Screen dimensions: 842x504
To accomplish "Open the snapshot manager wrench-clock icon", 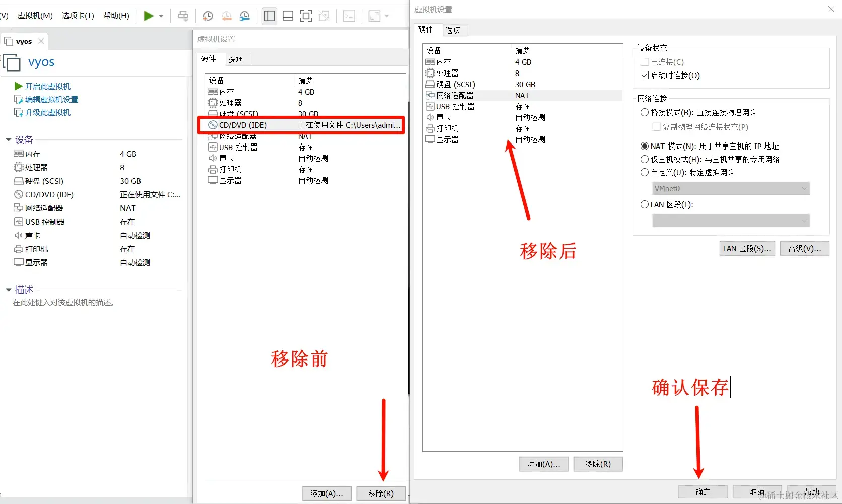I will [x=245, y=16].
